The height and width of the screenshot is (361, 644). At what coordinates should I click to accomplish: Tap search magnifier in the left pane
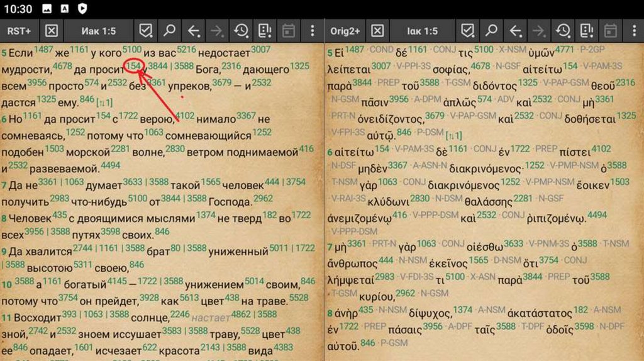(x=170, y=31)
